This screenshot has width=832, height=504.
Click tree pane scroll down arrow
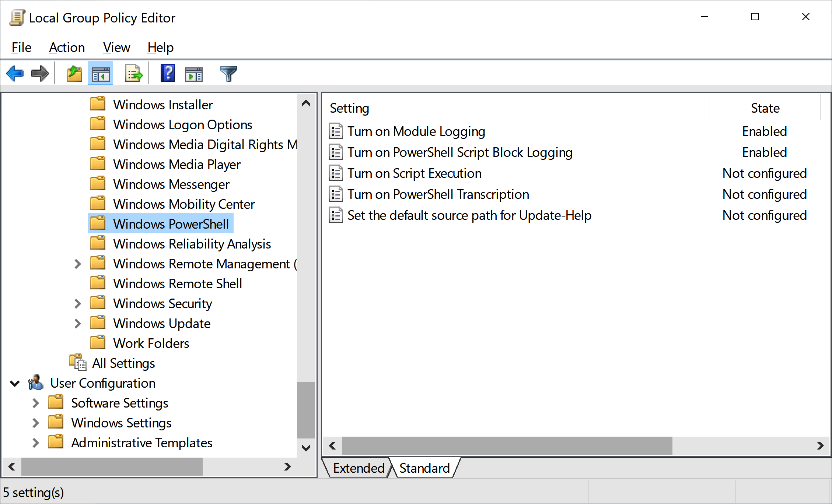[306, 448]
